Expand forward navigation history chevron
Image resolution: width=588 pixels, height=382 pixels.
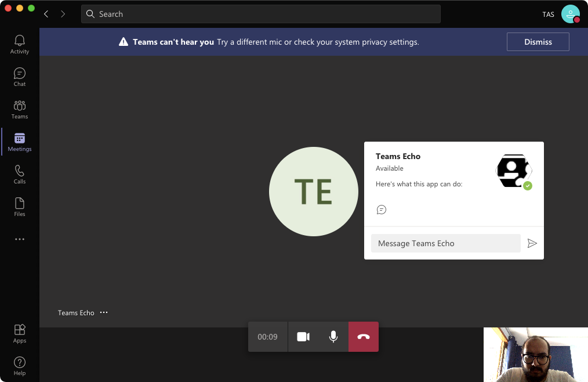click(x=63, y=13)
